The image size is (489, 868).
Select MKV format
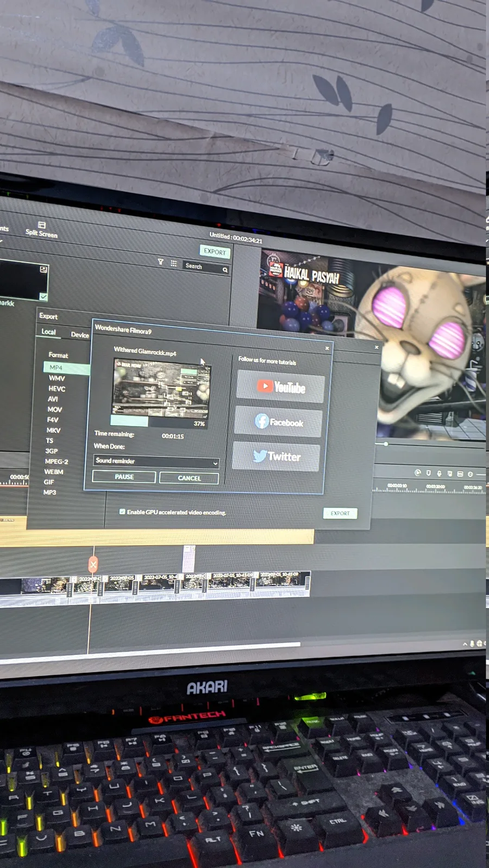(x=53, y=430)
